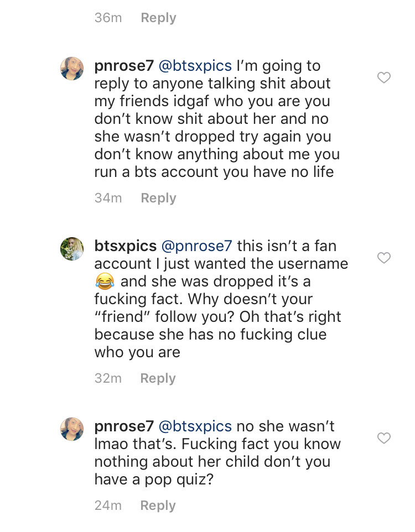Follow the @btsxpics mention before 'I'm going to'
This screenshot has width=415, height=532.
pyautogui.click(x=195, y=66)
